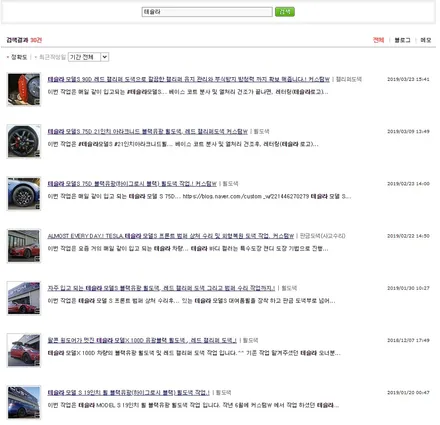
Task: Click the 2019/03/23 15:41 date
Action: [x=408, y=79]
